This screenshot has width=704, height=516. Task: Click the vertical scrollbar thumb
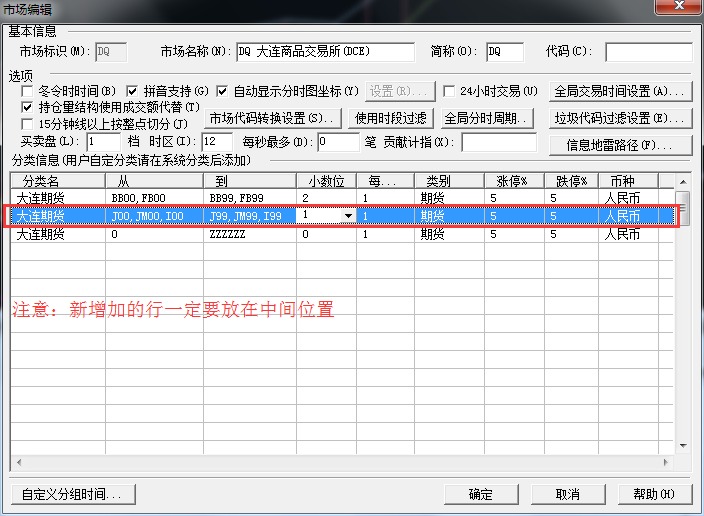coord(683,207)
